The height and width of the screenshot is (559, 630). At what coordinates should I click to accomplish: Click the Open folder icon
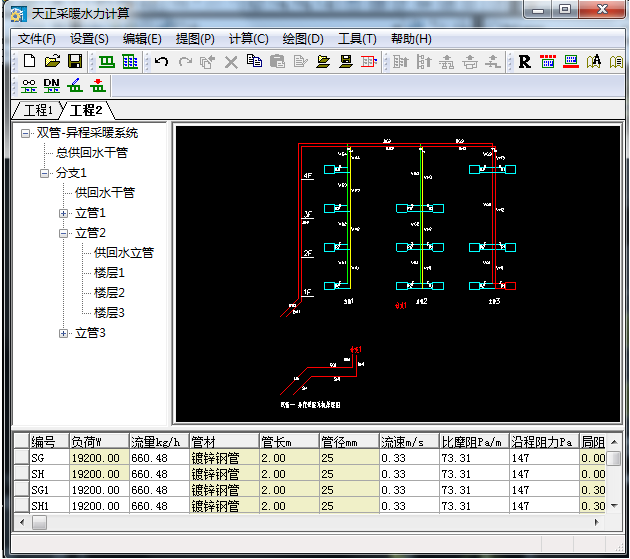52,61
